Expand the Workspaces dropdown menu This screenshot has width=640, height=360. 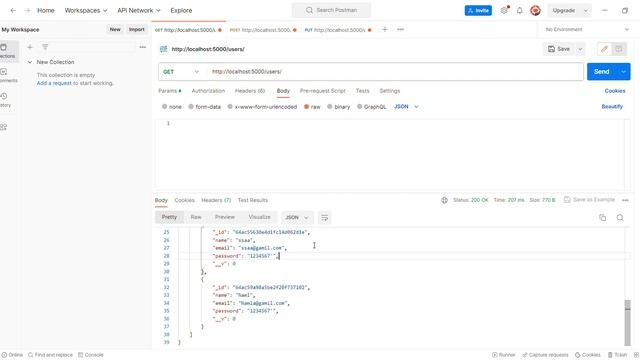click(x=86, y=10)
